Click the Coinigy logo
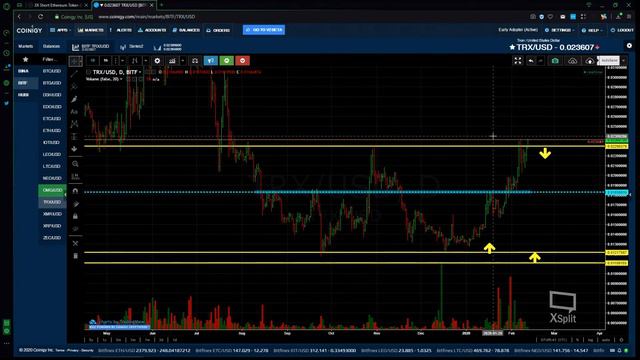The height and width of the screenshot is (360, 640). pos(29,30)
